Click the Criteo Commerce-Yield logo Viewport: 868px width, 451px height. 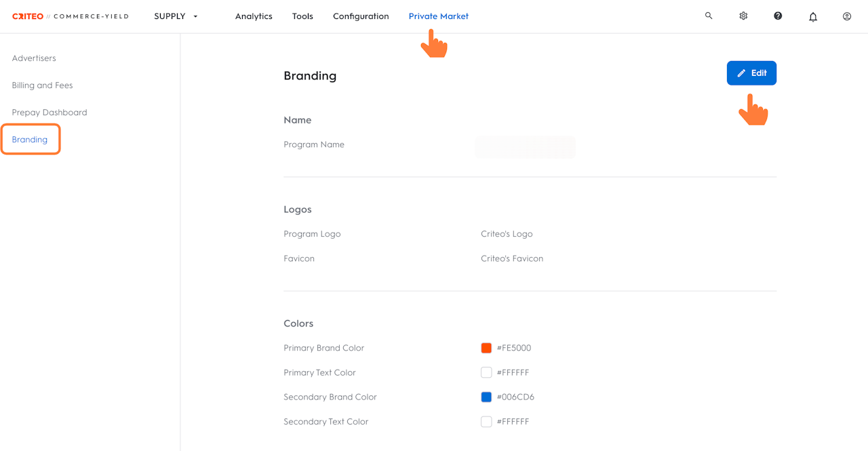[70, 16]
